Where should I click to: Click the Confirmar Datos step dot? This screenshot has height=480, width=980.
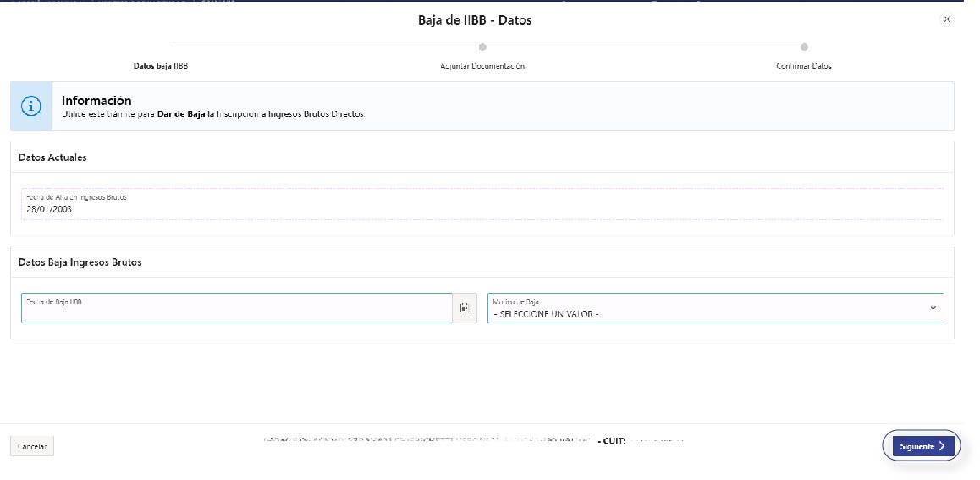point(804,47)
